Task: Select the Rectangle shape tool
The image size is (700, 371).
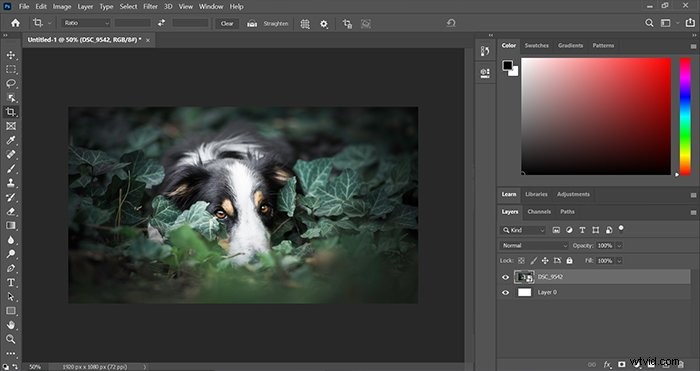Action: pos(11,311)
